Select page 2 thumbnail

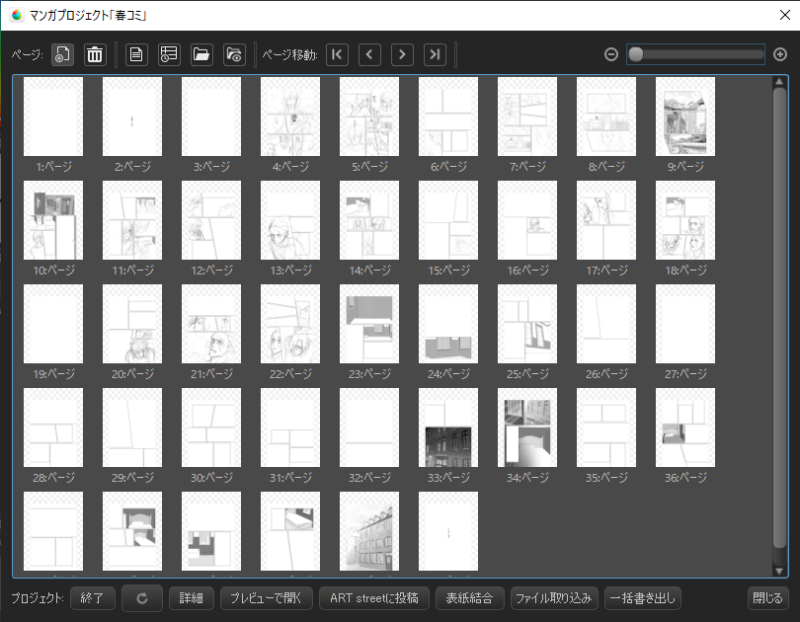[x=132, y=116]
